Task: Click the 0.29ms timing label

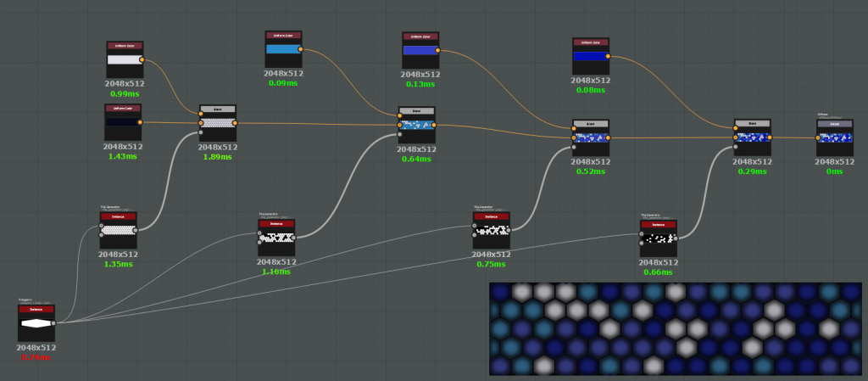Action: [x=753, y=171]
